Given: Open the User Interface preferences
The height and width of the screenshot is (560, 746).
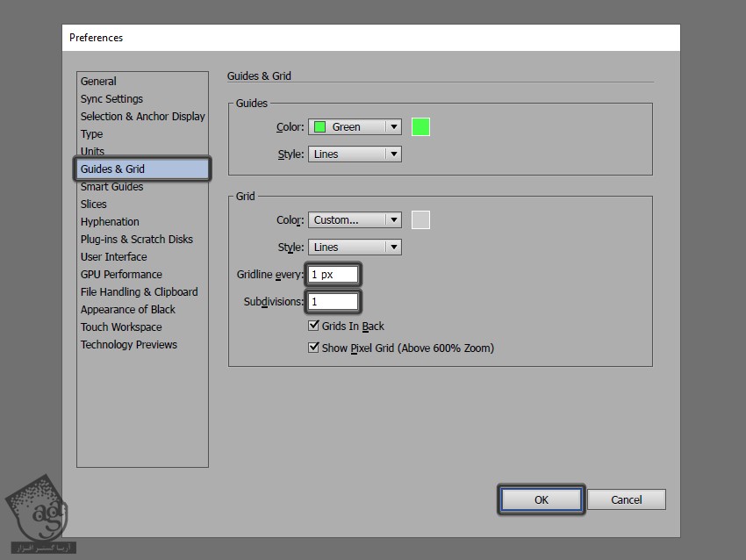Looking at the screenshot, I should (113, 256).
